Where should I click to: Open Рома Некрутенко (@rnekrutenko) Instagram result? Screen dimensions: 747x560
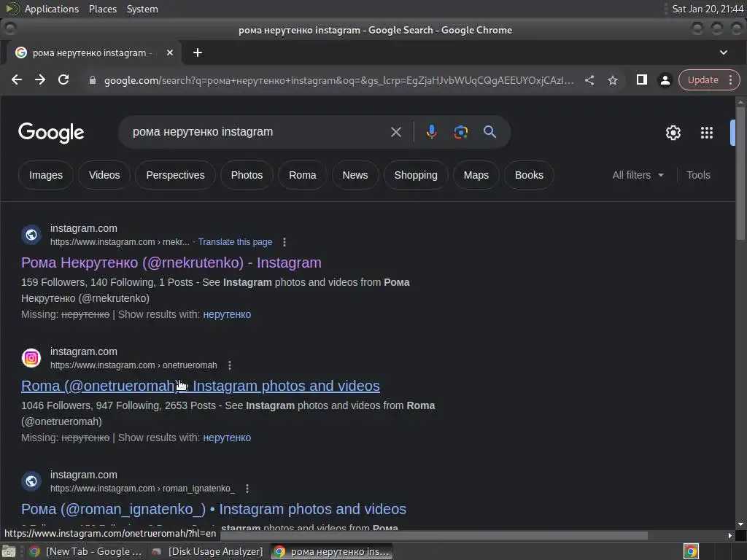point(171,262)
